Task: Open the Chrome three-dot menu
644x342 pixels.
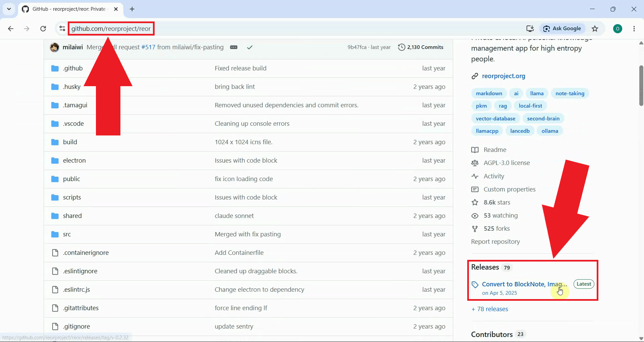Action: [x=634, y=28]
